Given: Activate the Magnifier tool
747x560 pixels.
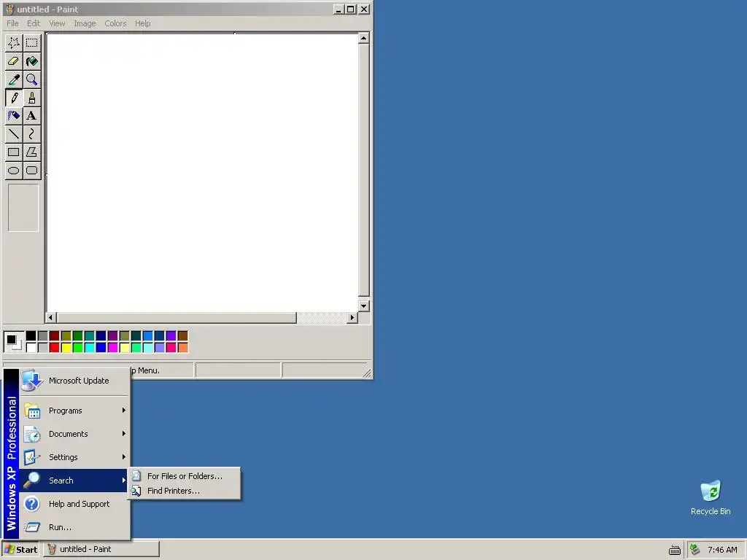Looking at the screenshot, I should 32,79.
